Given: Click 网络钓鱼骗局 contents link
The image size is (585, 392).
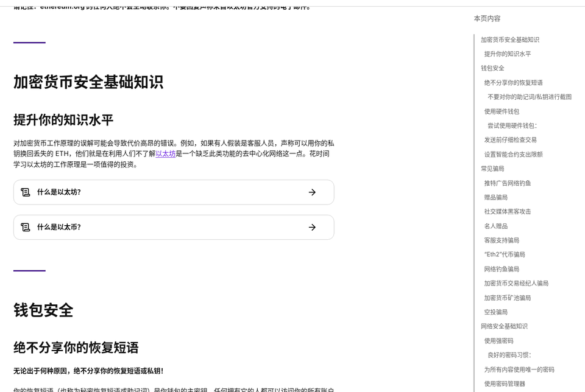Looking at the screenshot, I should click(x=502, y=269).
